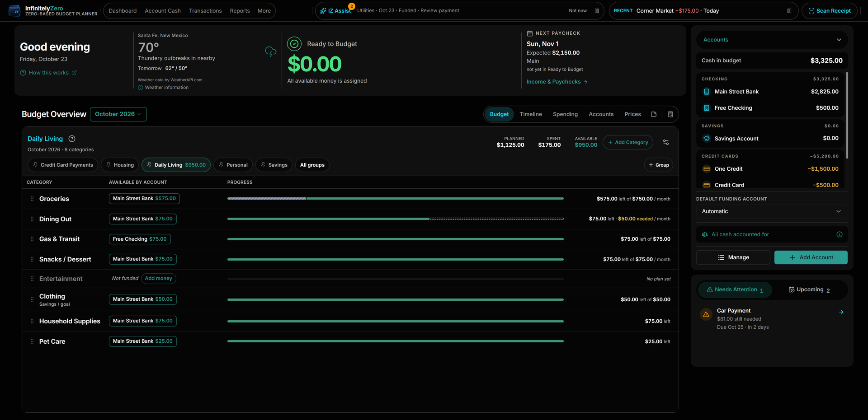Screen dimensions: 868x420
Task: Open Car Payment arrow icon
Action: pyautogui.click(x=841, y=312)
